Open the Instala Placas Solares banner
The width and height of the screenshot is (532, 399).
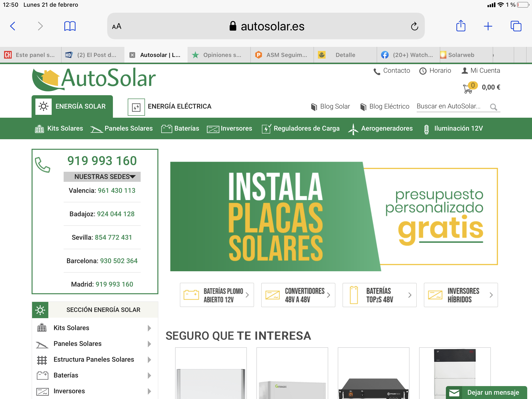pyautogui.click(x=334, y=216)
